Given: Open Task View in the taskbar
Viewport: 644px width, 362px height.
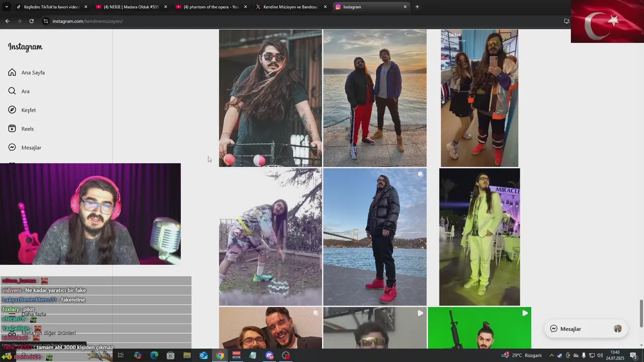Looking at the screenshot, I should (x=121, y=355).
